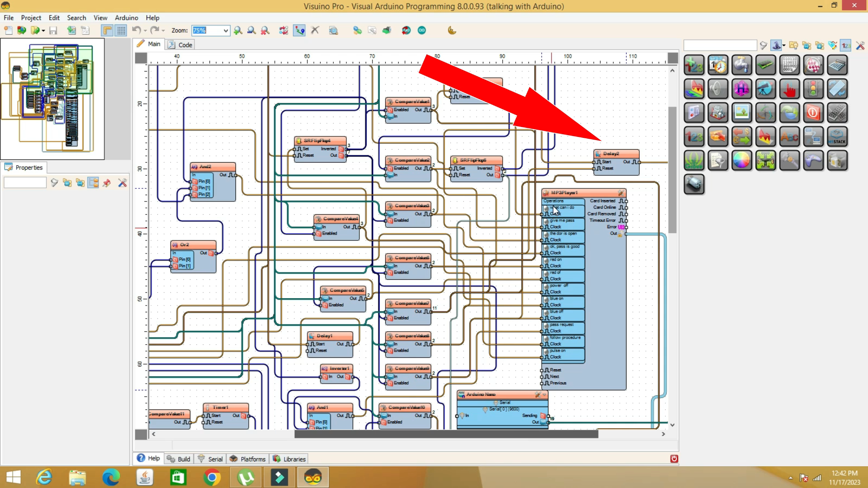Click the Zoom In magnifier icon

coord(238,30)
